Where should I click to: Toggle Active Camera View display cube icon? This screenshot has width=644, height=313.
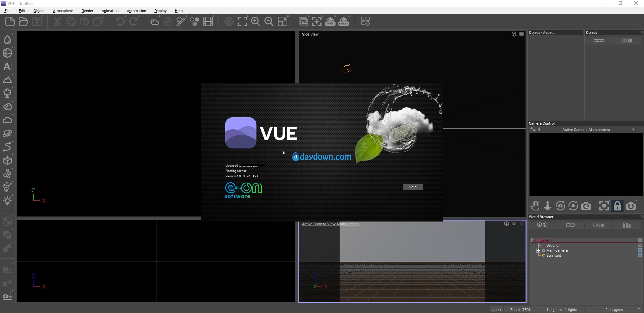(x=507, y=224)
